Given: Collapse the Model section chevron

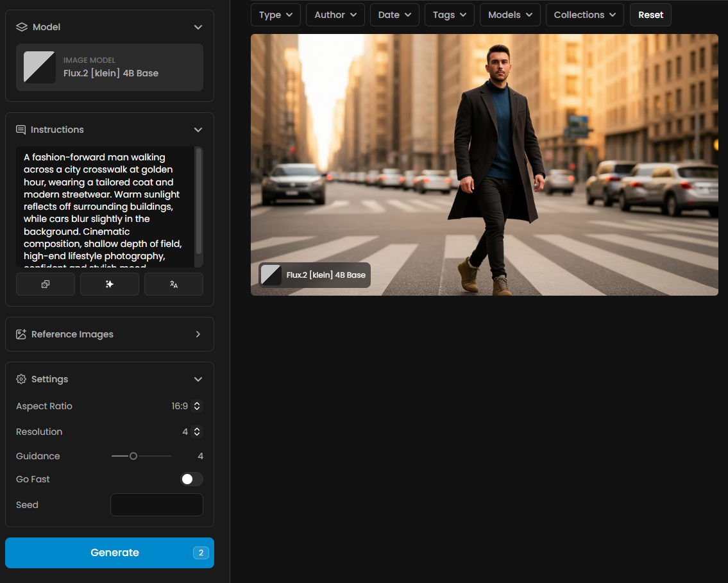Looking at the screenshot, I should coord(198,27).
